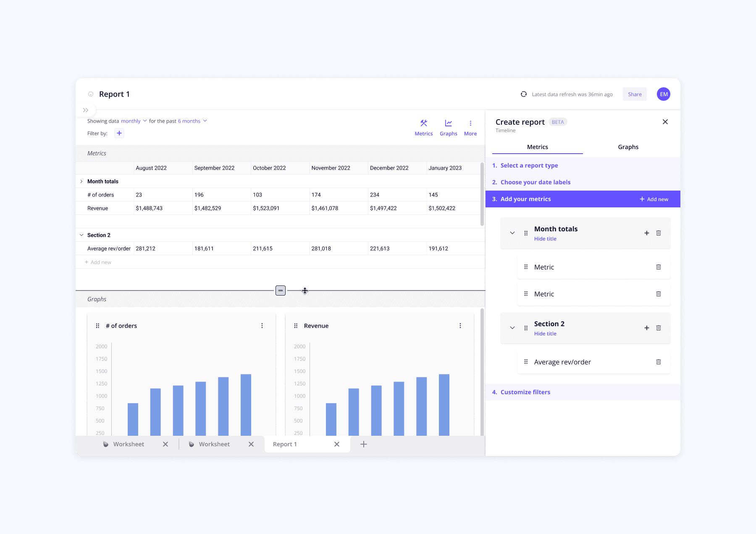Delete the Month totals section
The height and width of the screenshot is (534, 756).
pos(659,233)
